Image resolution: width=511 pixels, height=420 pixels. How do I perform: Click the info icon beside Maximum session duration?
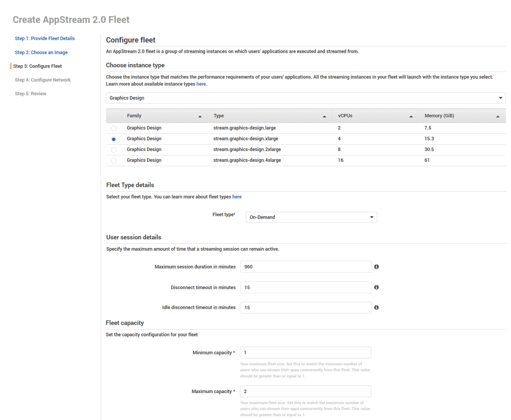pos(377,267)
